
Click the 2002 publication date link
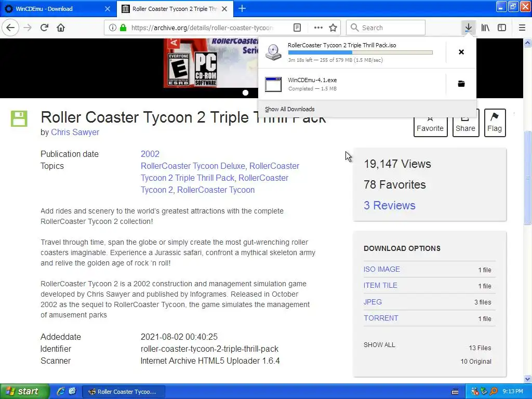tap(150, 154)
